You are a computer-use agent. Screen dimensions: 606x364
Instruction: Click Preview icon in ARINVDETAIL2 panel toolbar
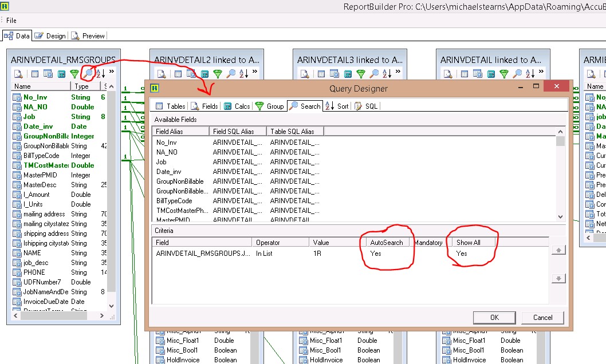tap(162, 73)
